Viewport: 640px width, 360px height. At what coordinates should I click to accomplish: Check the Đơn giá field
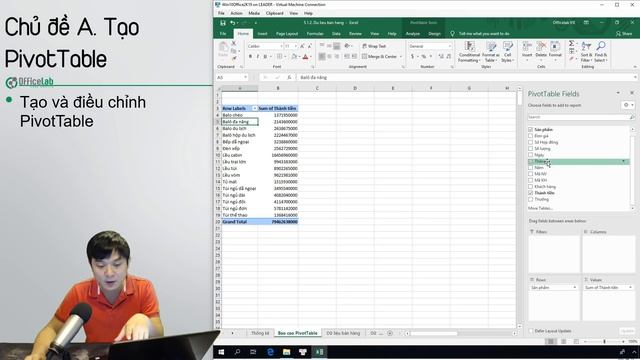[x=531, y=136]
